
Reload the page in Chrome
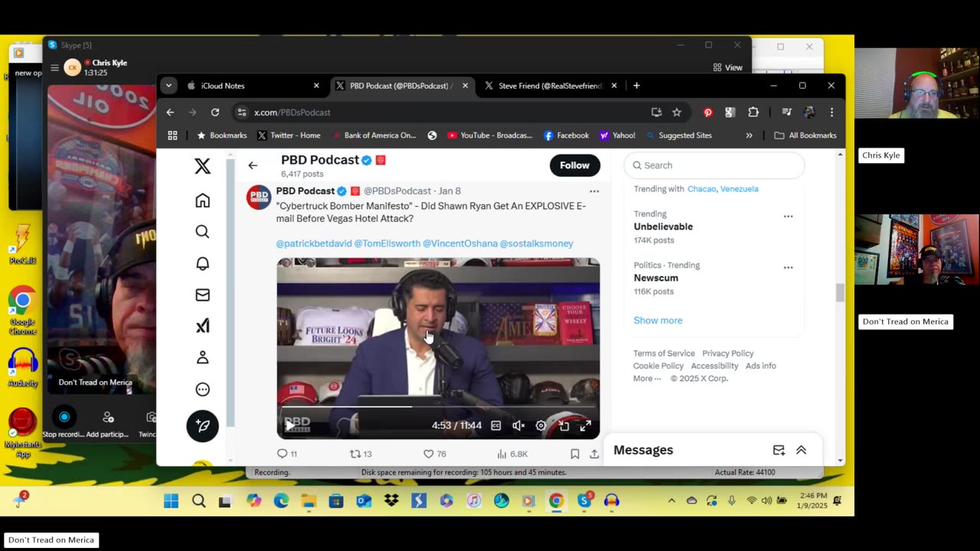point(215,112)
